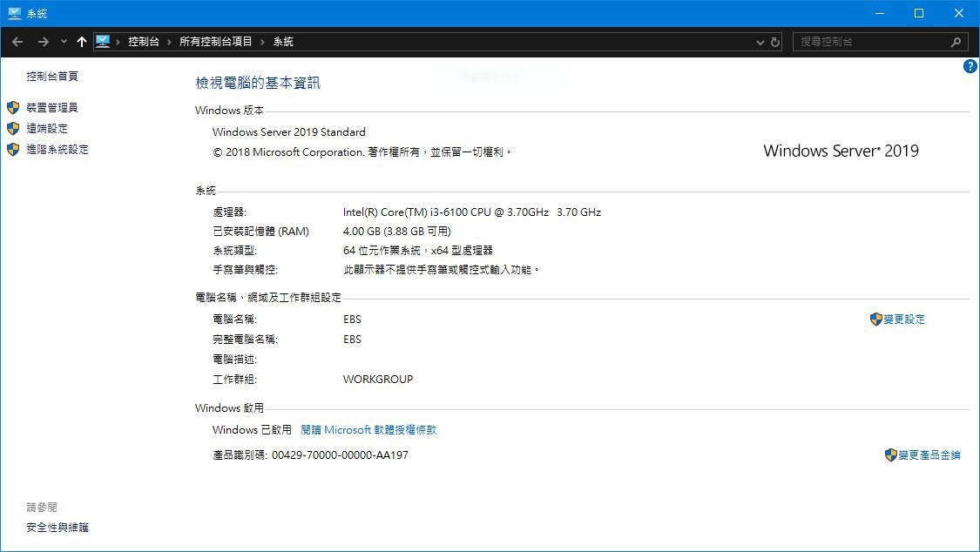Select 系統 breadcrumb in the address bar

283,42
